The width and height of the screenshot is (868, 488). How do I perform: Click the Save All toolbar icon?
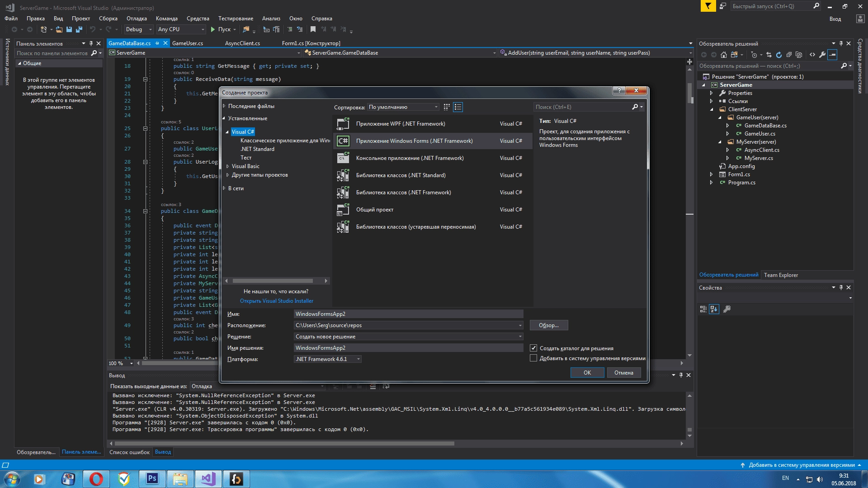click(x=79, y=29)
